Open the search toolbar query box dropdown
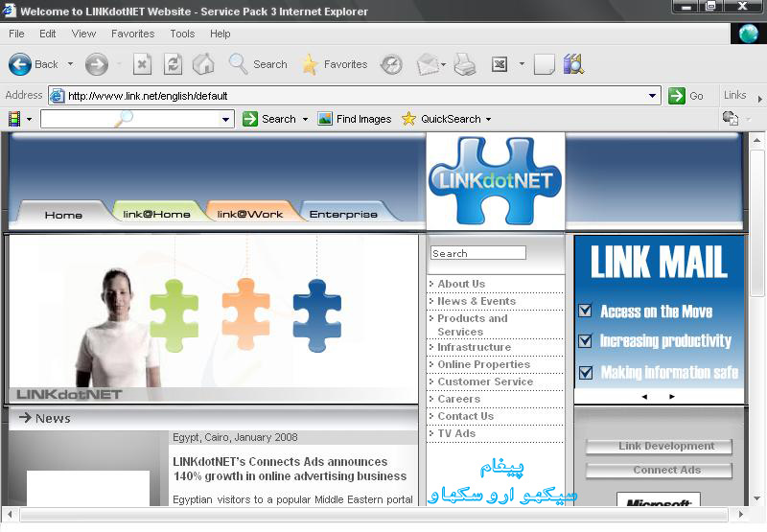Image resolution: width=767 pixels, height=532 pixels. point(225,119)
